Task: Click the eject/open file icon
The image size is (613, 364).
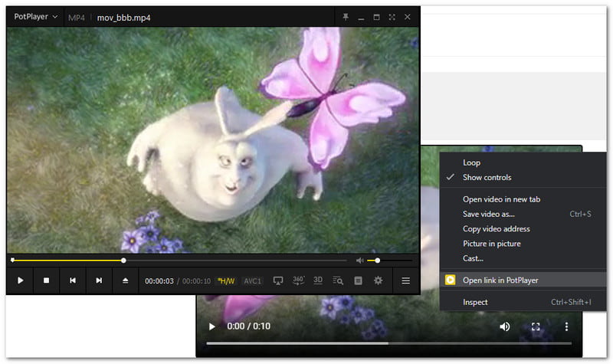Action: 126,280
